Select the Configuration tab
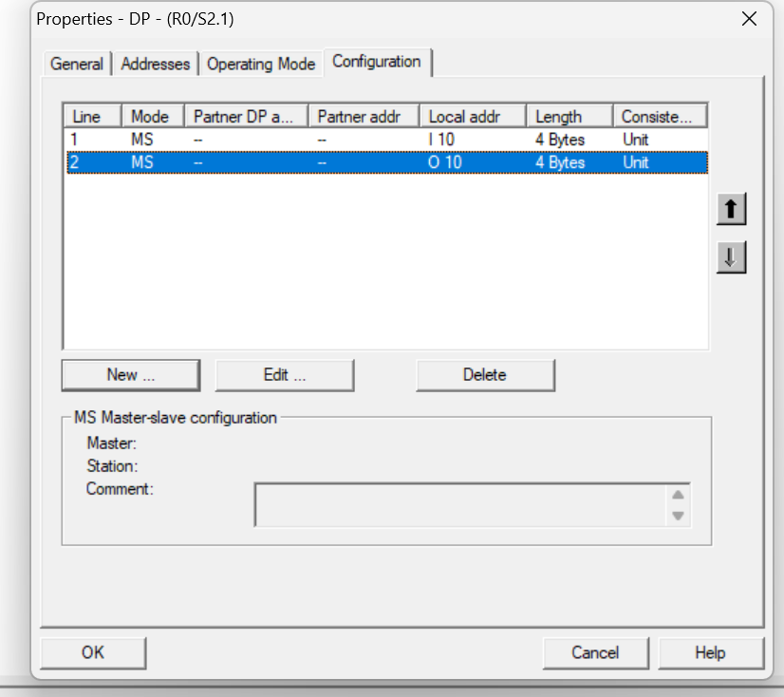Screen dimensions: 784x697 [377, 62]
